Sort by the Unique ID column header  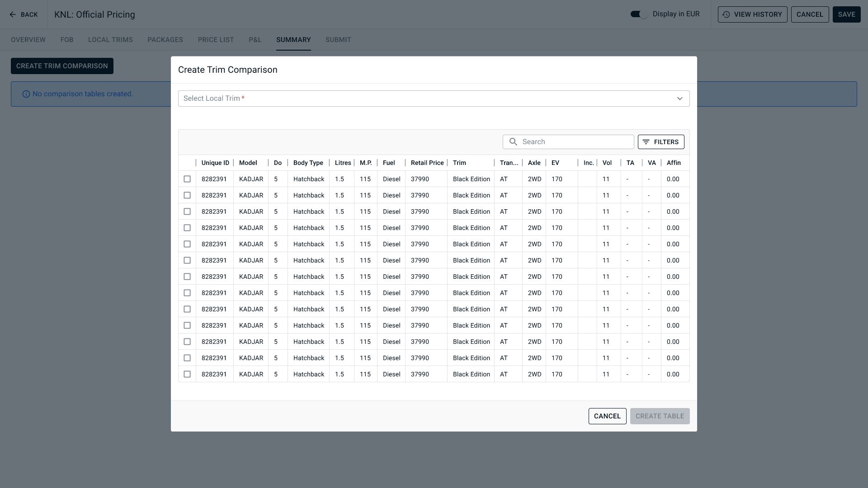(x=215, y=163)
